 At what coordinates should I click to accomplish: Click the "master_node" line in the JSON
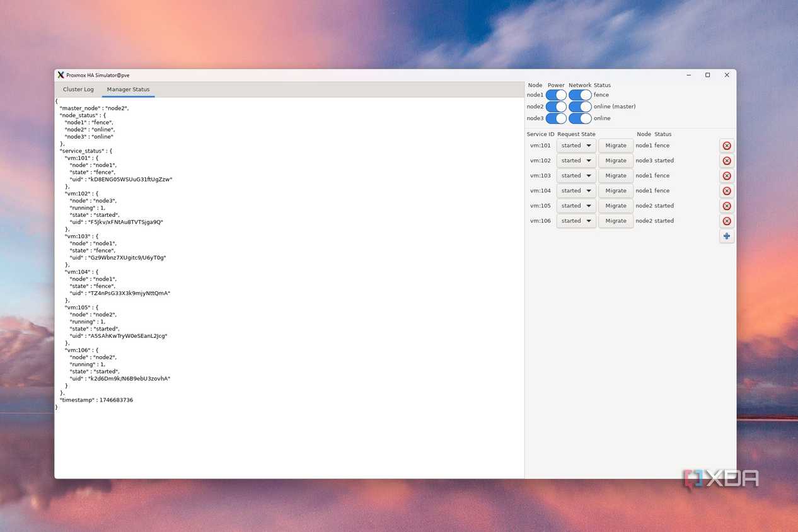[x=95, y=108]
